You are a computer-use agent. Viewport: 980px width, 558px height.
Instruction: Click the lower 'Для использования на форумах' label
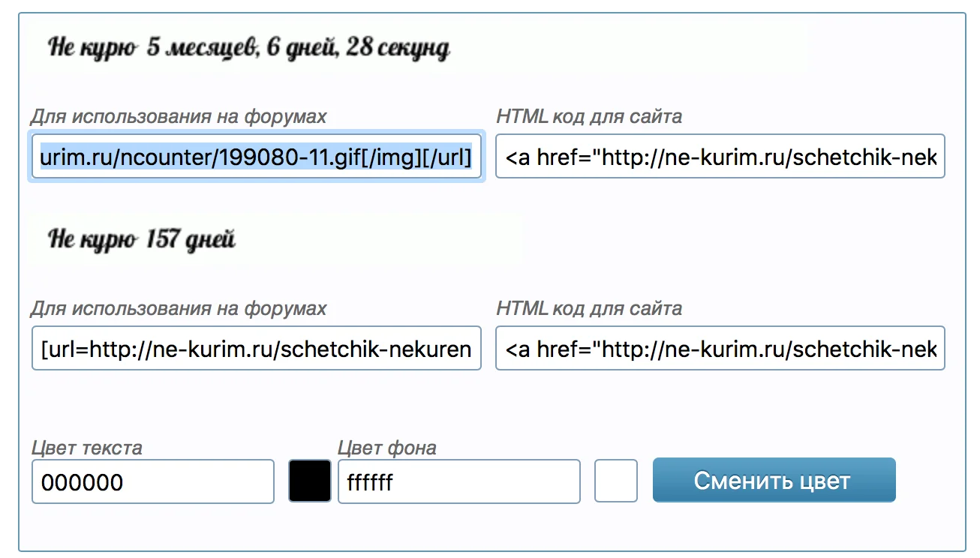tap(179, 308)
